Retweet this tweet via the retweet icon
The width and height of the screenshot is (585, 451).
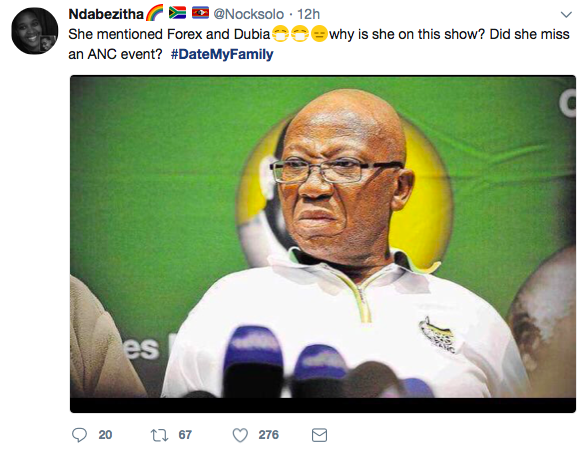(159, 435)
